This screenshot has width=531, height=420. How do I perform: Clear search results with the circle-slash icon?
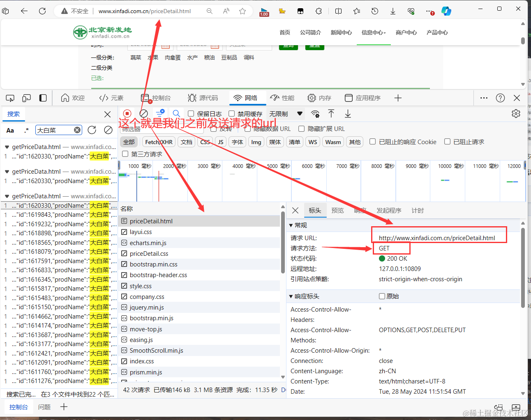(x=108, y=130)
